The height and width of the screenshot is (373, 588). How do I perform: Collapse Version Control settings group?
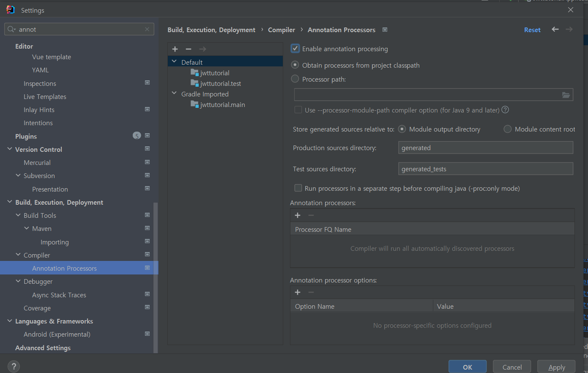coord(10,149)
